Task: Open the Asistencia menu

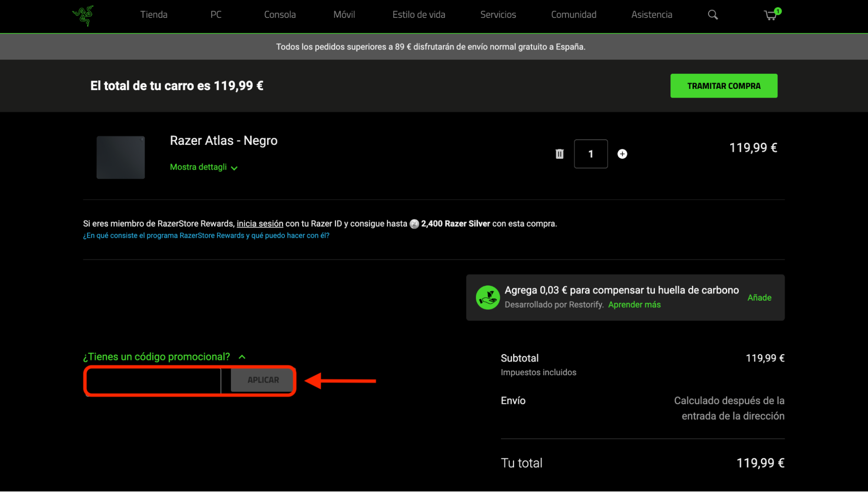Action: (651, 15)
